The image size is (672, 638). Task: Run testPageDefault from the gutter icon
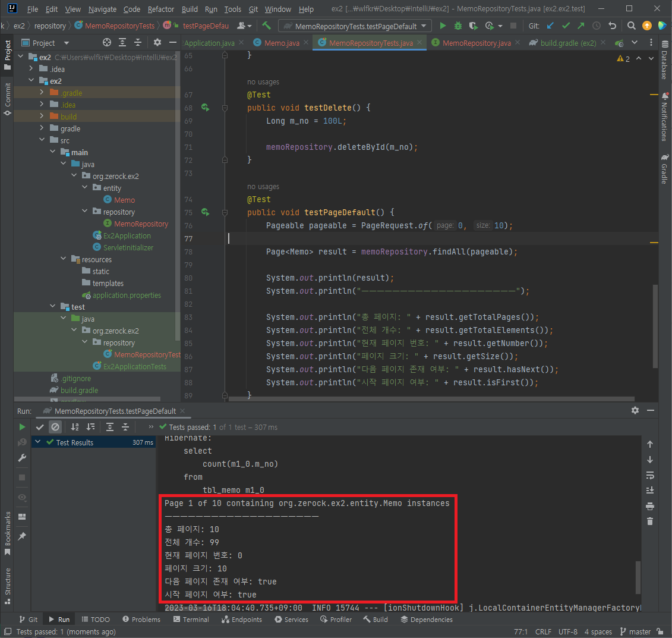tap(206, 212)
